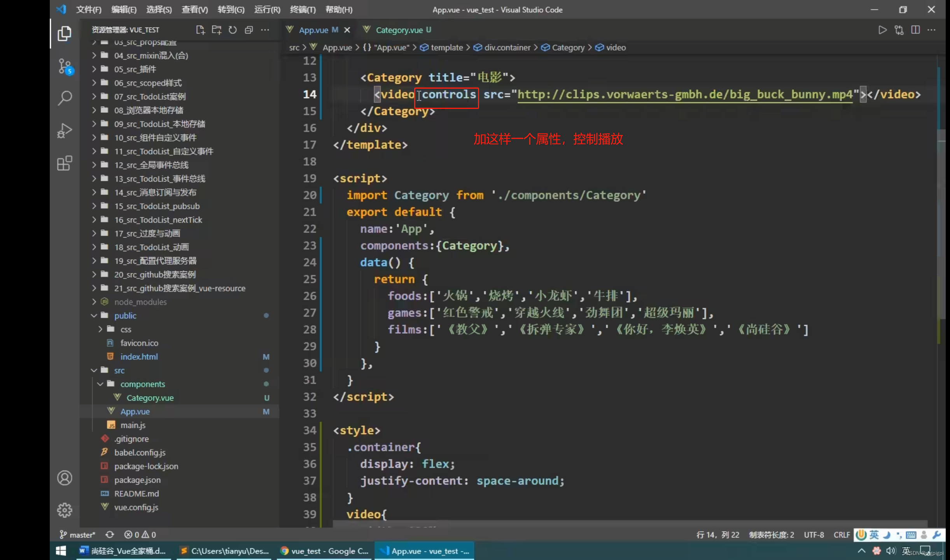Viewport: 950px width, 560px height.
Task: Open the 终端(T) menu
Action: click(303, 9)
